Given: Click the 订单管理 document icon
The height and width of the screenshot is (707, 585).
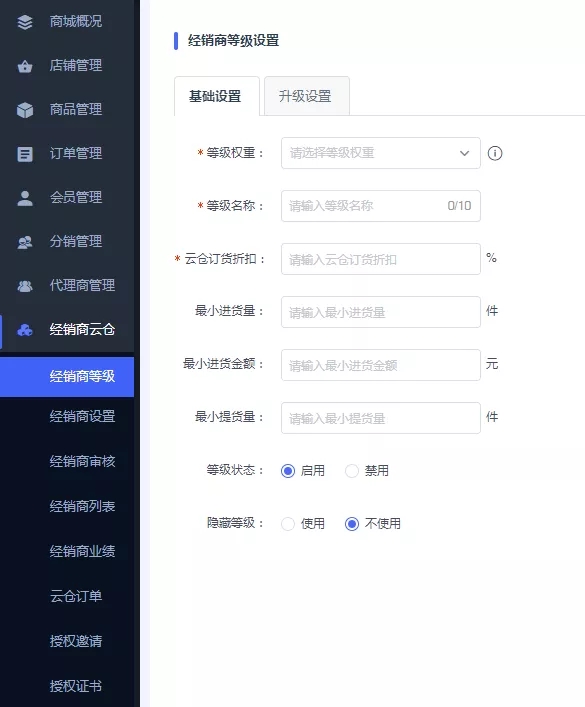Looking at the screenshot, I should coord(25,154).
